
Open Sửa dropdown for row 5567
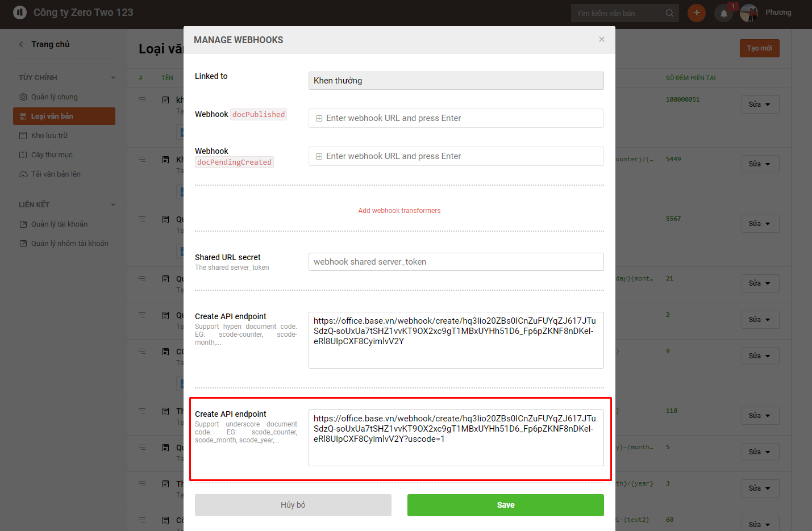click(x=760, y=224)
